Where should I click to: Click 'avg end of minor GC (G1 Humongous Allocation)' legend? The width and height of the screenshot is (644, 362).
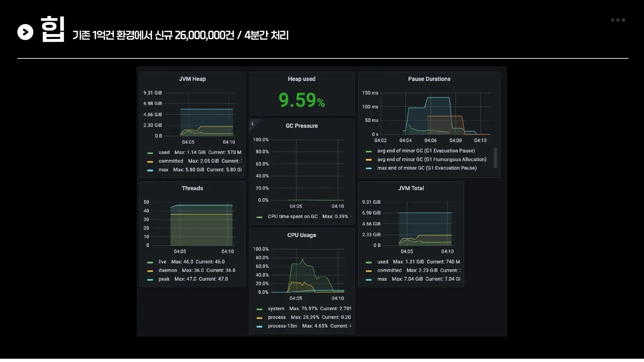tap(431, 160)
